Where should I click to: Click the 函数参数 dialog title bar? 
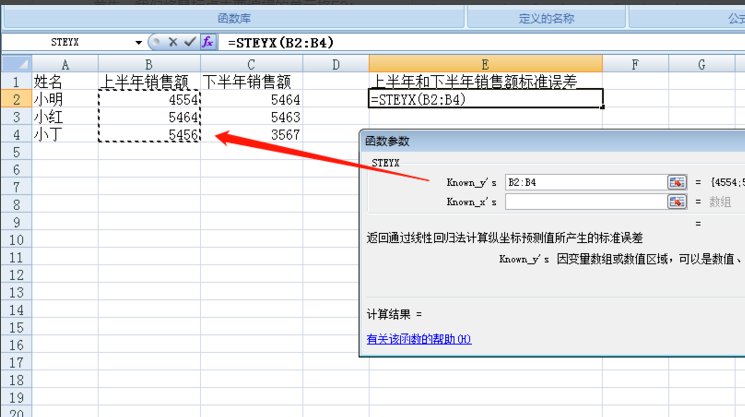coord(553,141)
